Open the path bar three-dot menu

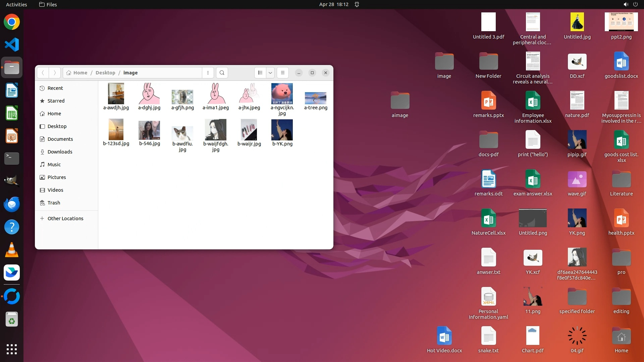[x=208, y=73]
